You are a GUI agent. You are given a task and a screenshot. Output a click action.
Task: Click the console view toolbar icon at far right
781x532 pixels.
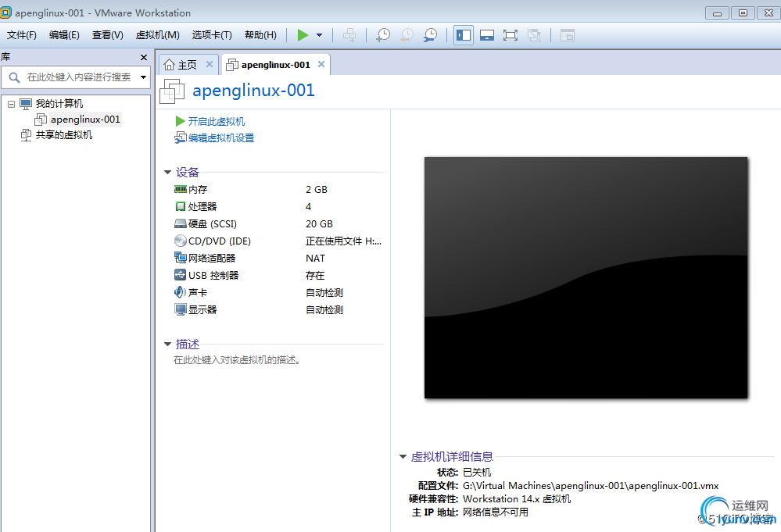(x=568, y=35)
